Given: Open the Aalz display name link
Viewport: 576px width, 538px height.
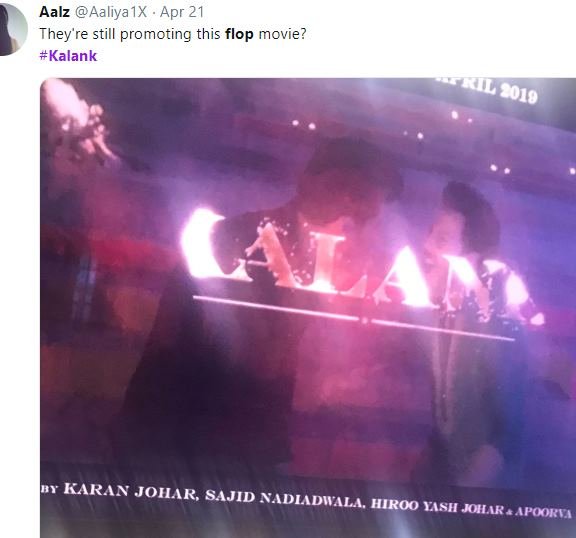Looking at the screenshot, I should [54, 12].
